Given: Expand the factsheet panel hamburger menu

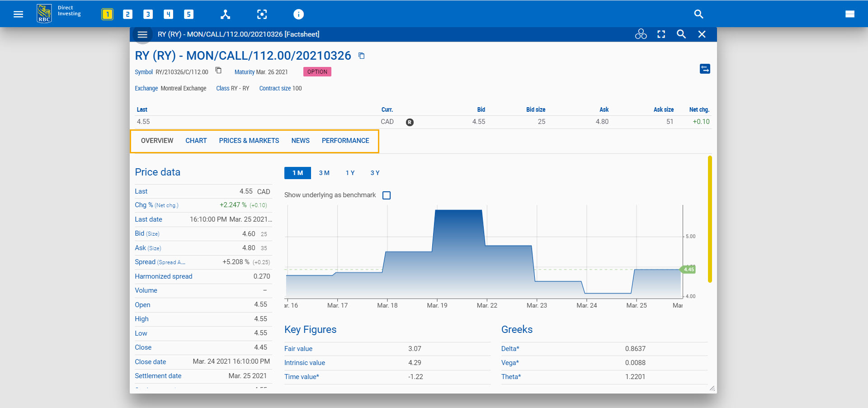Looking at the screenshot, I should [x=142, y=34].
